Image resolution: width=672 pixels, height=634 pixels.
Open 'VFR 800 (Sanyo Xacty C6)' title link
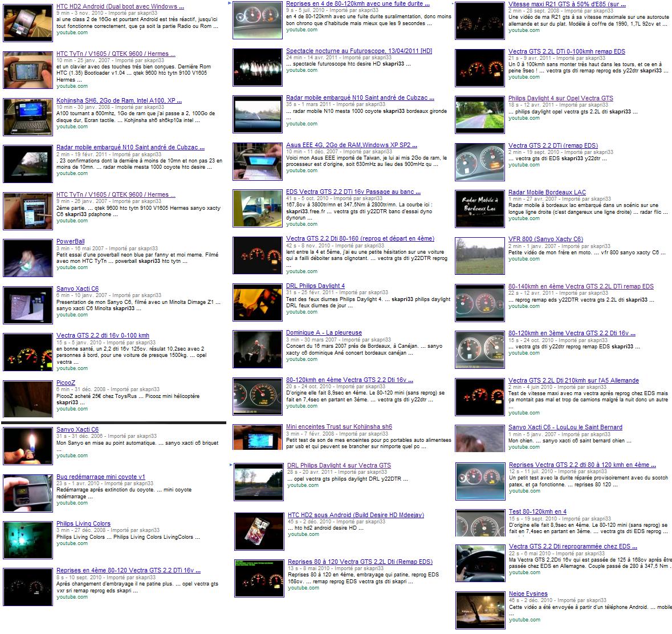545,239
